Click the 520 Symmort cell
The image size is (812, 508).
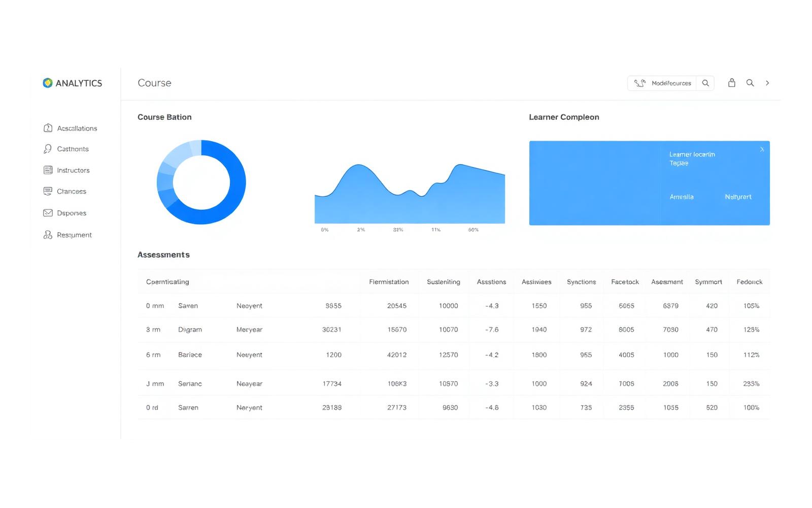(712, 407)
